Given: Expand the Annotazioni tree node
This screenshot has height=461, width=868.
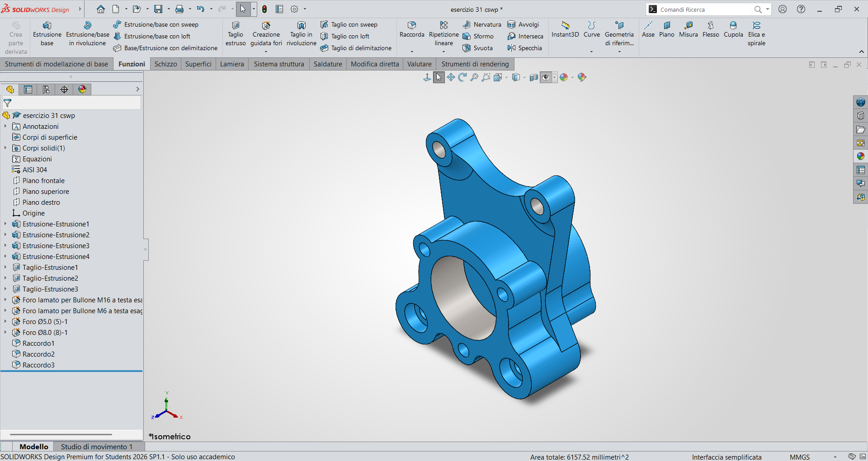Looking at the screenshot, I should point(5,127).
